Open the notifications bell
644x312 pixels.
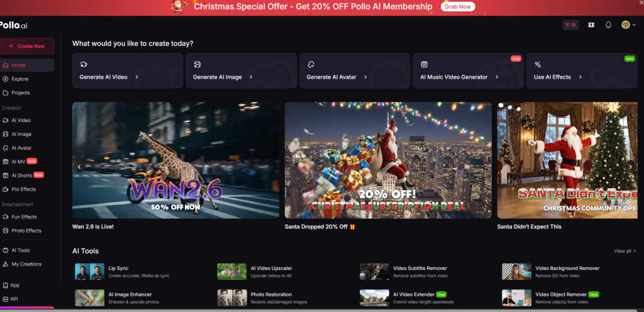[608, 25]
